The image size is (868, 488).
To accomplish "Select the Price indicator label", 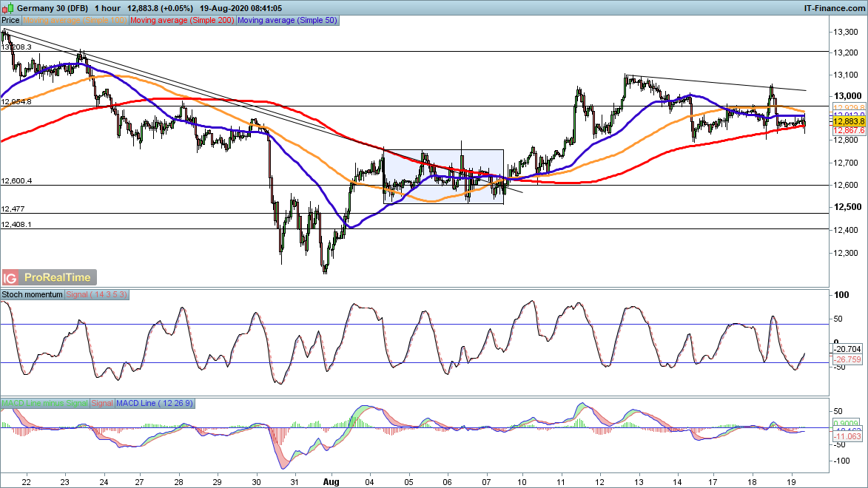I will [x=11, y=21].
